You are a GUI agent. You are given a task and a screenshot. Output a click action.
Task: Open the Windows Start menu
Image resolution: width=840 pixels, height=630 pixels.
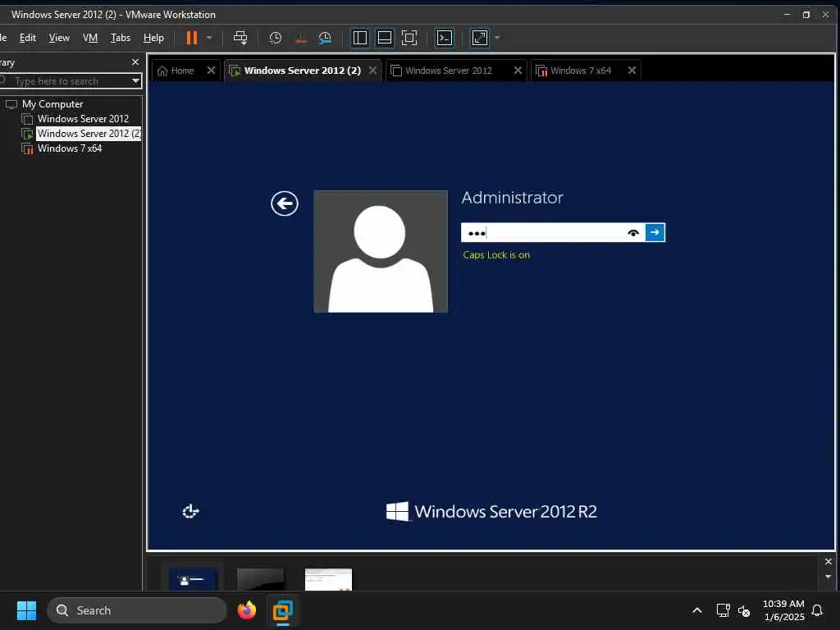26,610
